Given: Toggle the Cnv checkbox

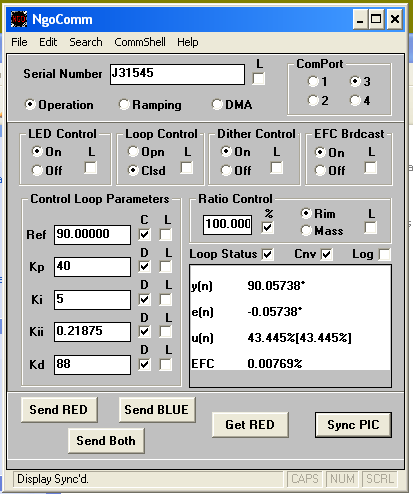Looking at the screenshot, I should click(x=327, y=254).
